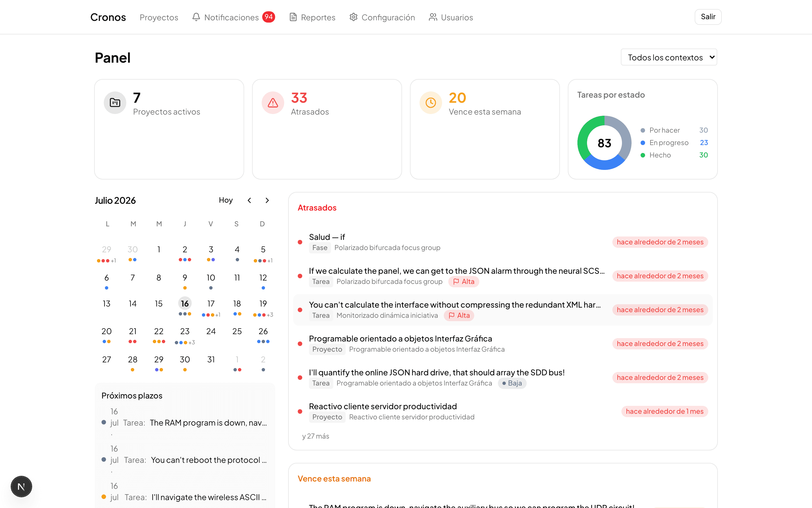Click the Atrasados section heading
This screenshot has width=812, height=508.
coord(317,208)
